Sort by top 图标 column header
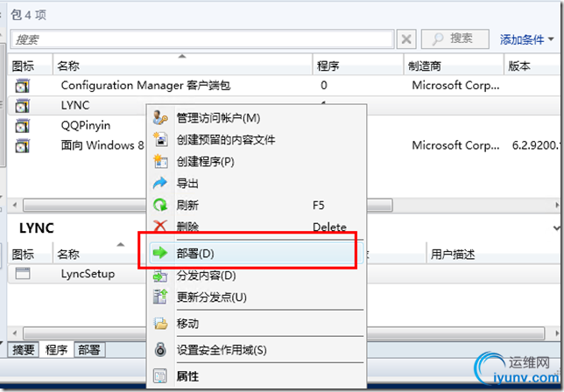This screenshot has width=564, height=392. pyautogui.click(x=30, y=66)
